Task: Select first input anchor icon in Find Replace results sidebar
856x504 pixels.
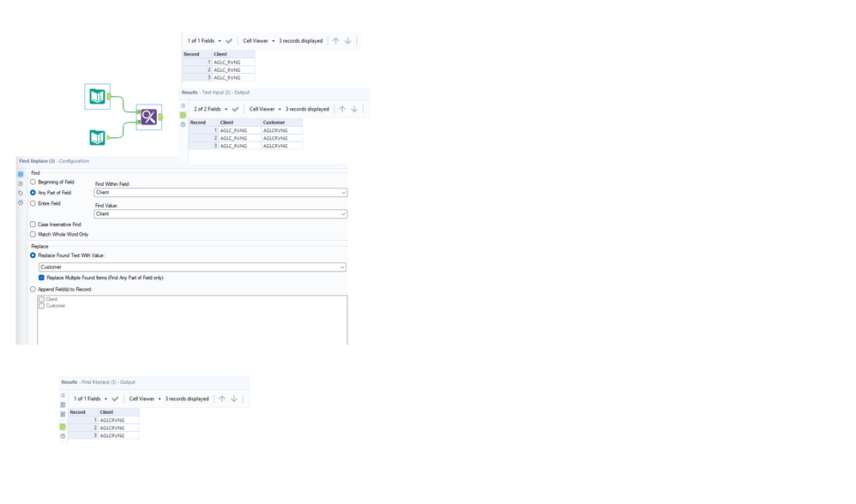Action: click(x=63, y=405)
